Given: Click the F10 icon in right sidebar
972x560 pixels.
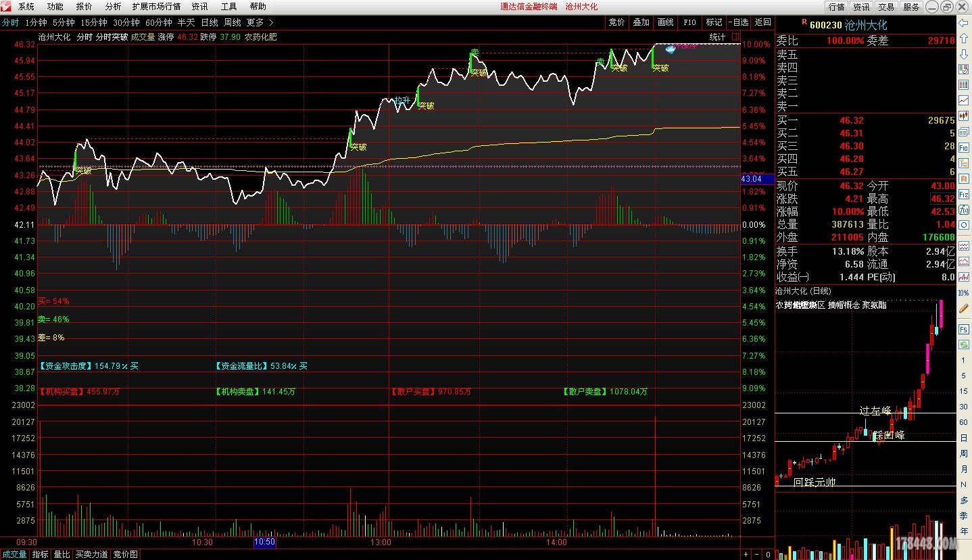Looking at the screenshot, I should [963, 147].
